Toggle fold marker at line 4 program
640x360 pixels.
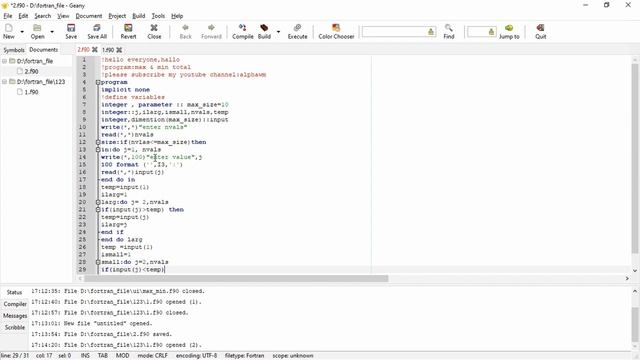(x=98, y=82)
